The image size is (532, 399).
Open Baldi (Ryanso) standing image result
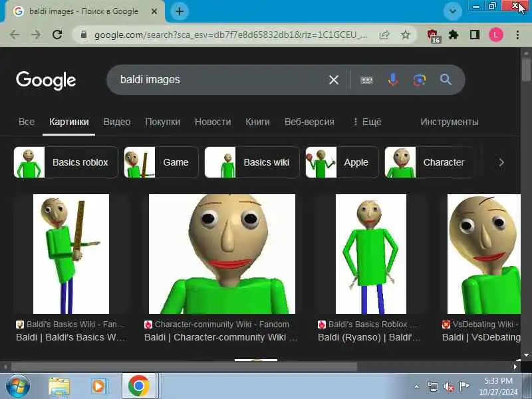[371, 254]
